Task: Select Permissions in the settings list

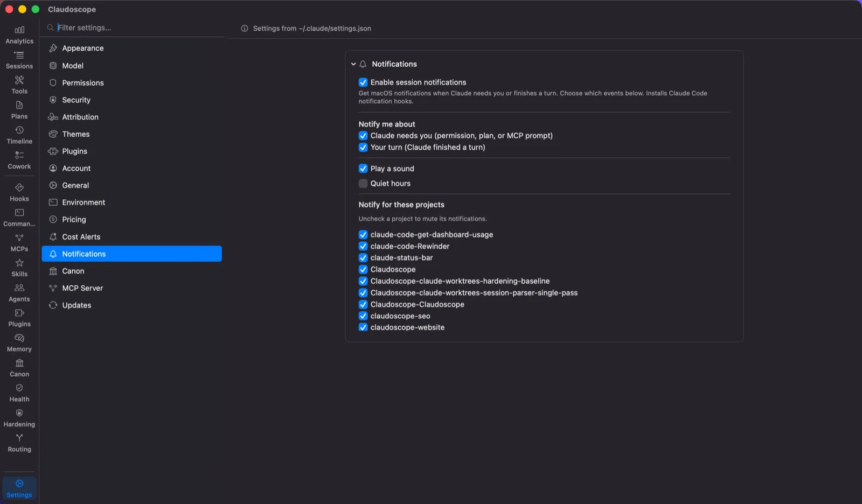Action: [132, 83]
